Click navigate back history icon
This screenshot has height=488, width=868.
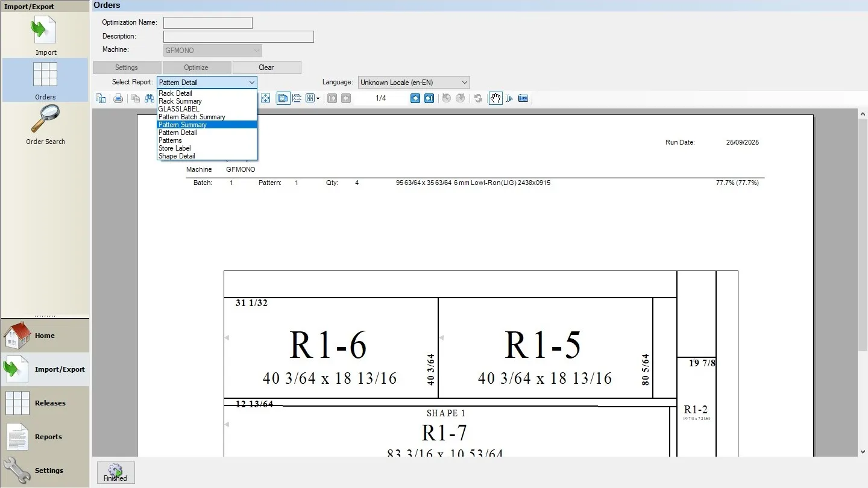point(447,98)
